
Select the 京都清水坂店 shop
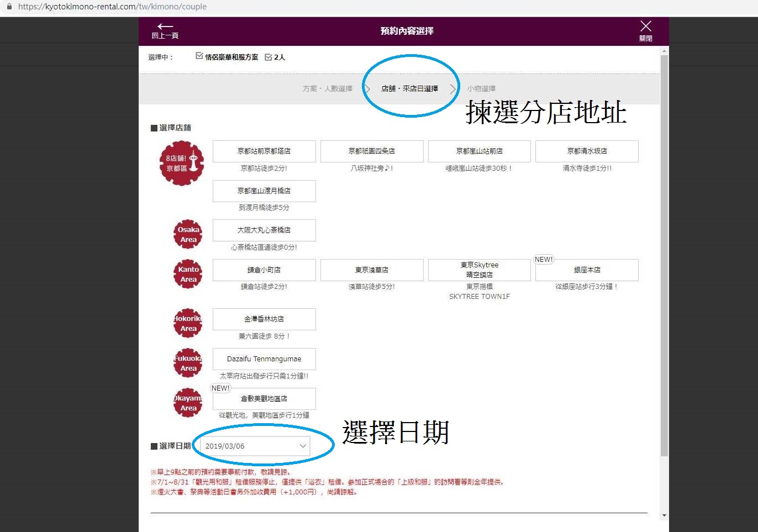tap(587, 151)
